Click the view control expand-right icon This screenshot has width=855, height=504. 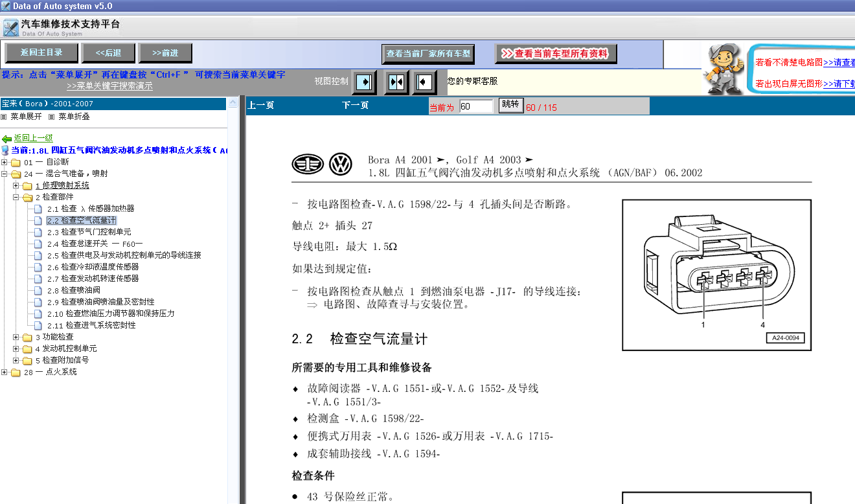point(364,82)
